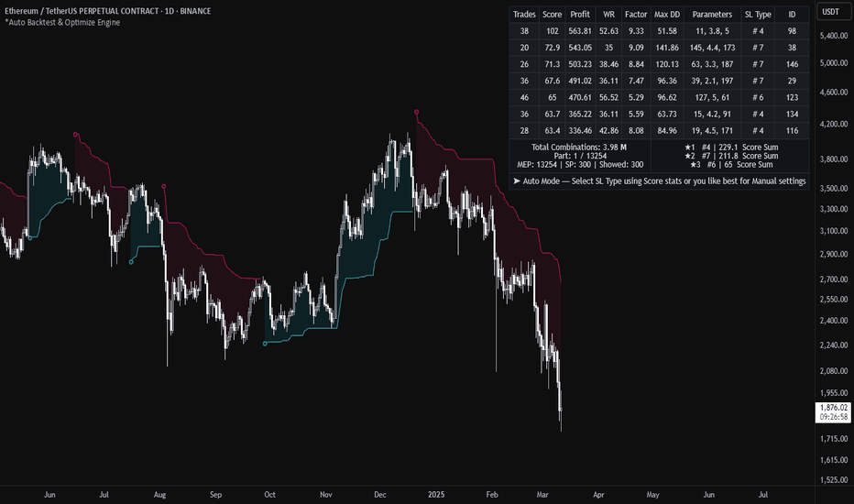The image size is (854, 504).
Task: Select the profit value 365.22
Action: click(x=580, y=115)
